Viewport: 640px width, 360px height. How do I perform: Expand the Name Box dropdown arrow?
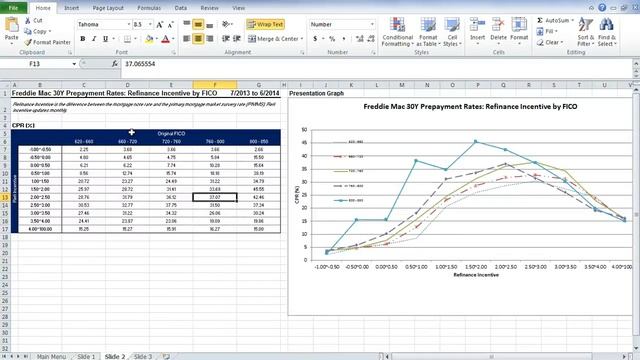pyautogui.click(x=74, y=64)
